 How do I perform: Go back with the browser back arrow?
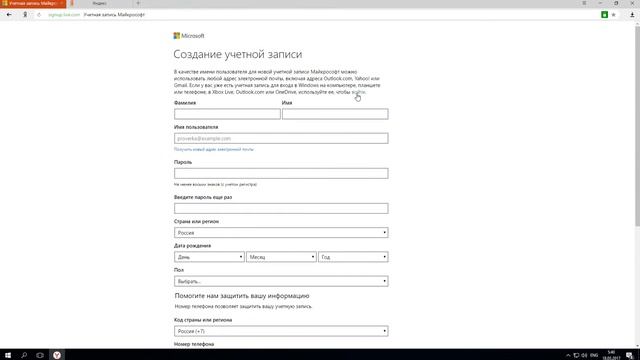point(9,15)
